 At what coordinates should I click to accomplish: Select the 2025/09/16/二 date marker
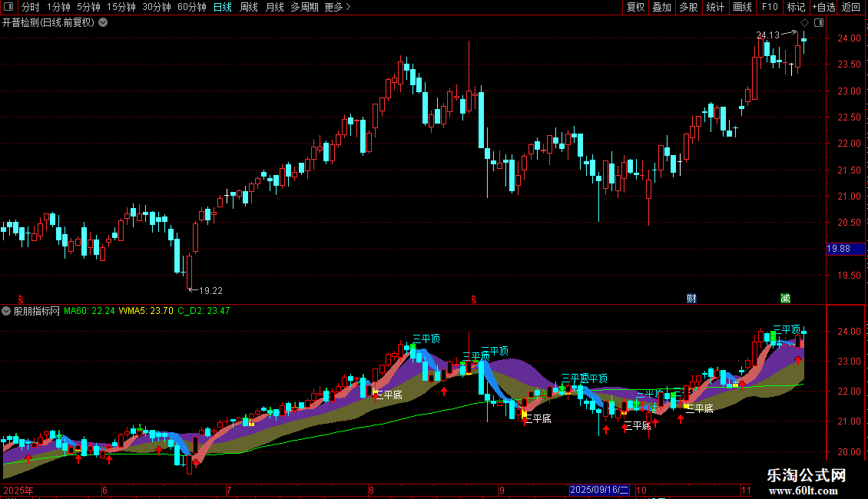[599, 490]
